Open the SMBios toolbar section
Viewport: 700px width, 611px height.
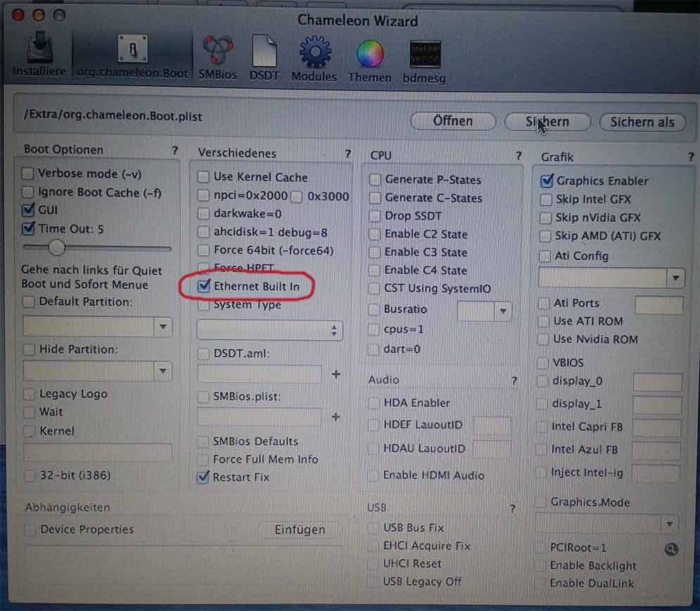[217, 57]
